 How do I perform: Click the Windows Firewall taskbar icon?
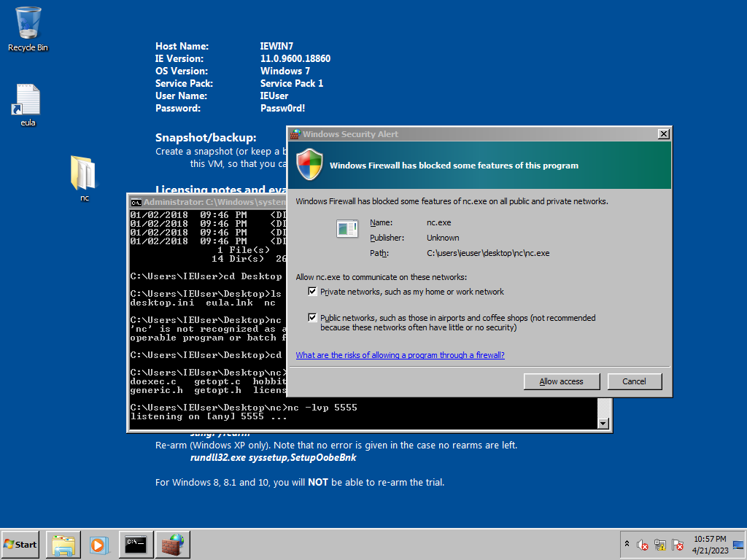[172, 544]
